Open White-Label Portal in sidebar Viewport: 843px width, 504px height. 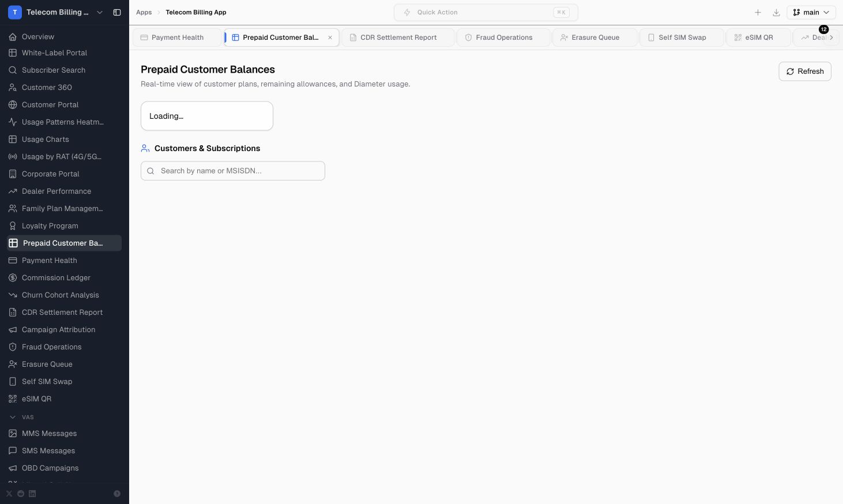(65, 52)
